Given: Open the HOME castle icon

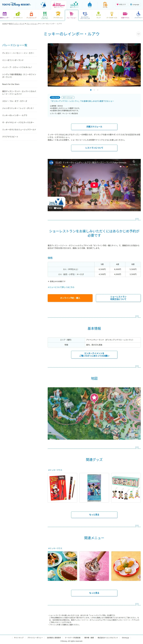Looking at the screenshot, I should (43, 5).
